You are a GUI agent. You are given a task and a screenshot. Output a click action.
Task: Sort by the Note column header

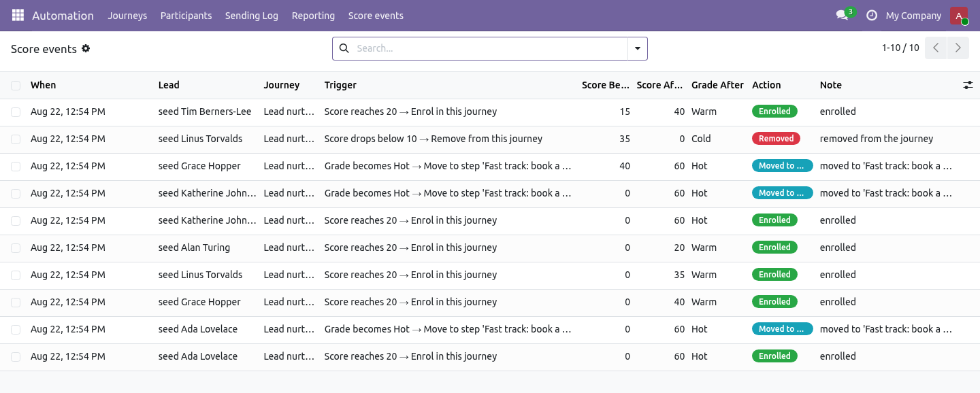pyautogui.click(x=831, y=85)
